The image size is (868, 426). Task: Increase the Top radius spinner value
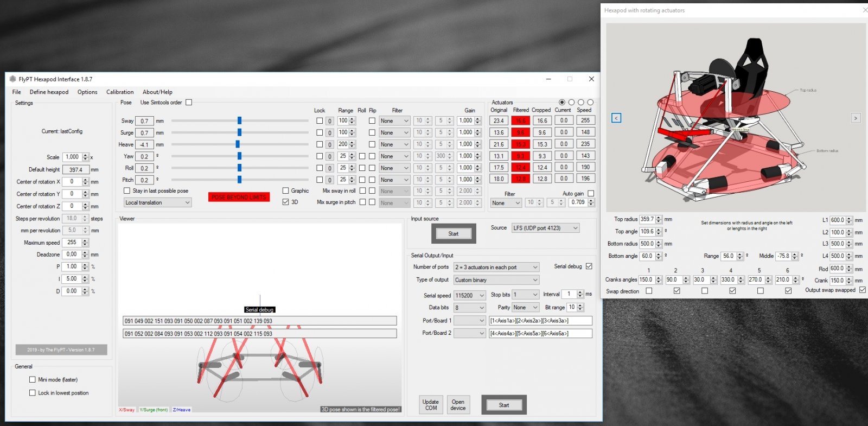pyautogui.click(x=659, y=218)
